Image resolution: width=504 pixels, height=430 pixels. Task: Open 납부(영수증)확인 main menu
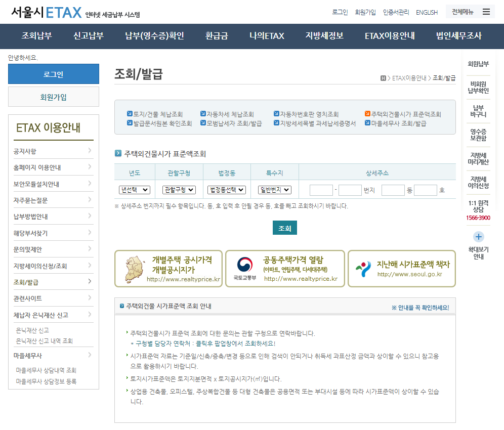[155, 36]
